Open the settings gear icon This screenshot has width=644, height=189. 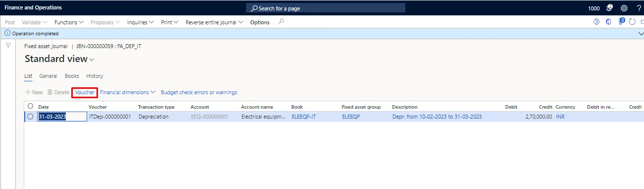coord(624,8)
